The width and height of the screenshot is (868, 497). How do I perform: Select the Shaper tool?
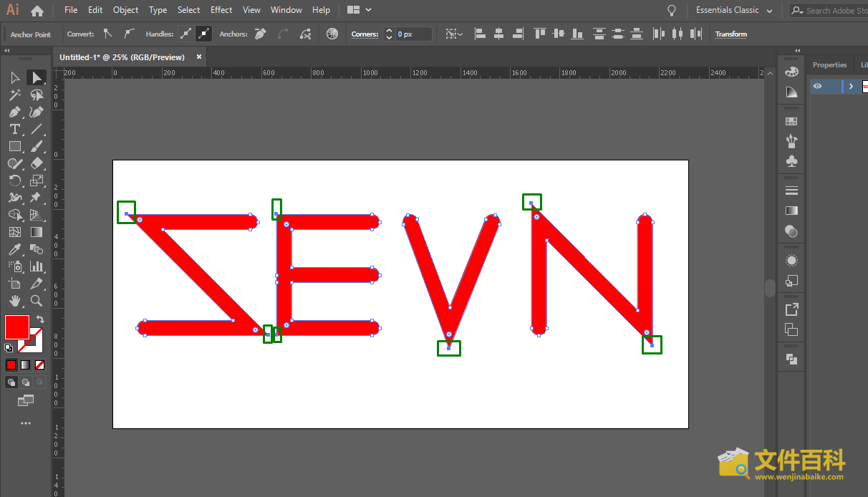14,163
